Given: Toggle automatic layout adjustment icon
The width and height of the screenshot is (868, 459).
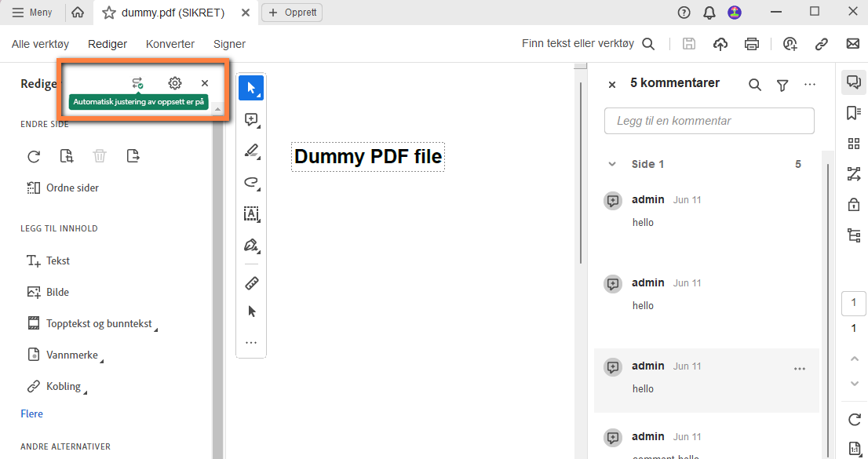Looking at the screenshot, I should [x=137, y=83].
